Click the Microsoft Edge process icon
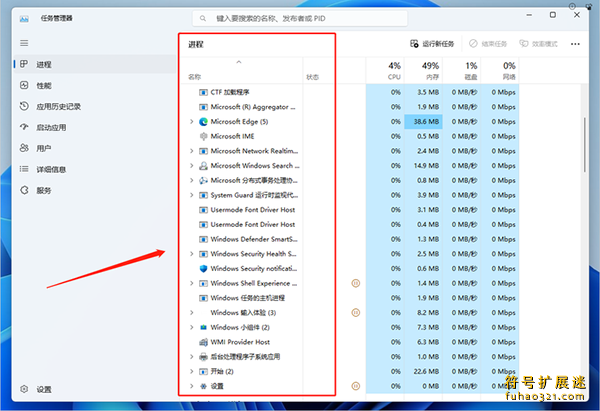 coord(203,122)
